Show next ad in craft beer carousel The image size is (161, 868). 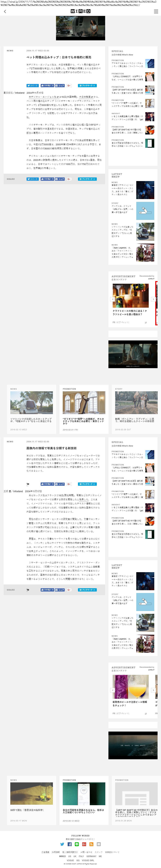[x=153, y=299]
